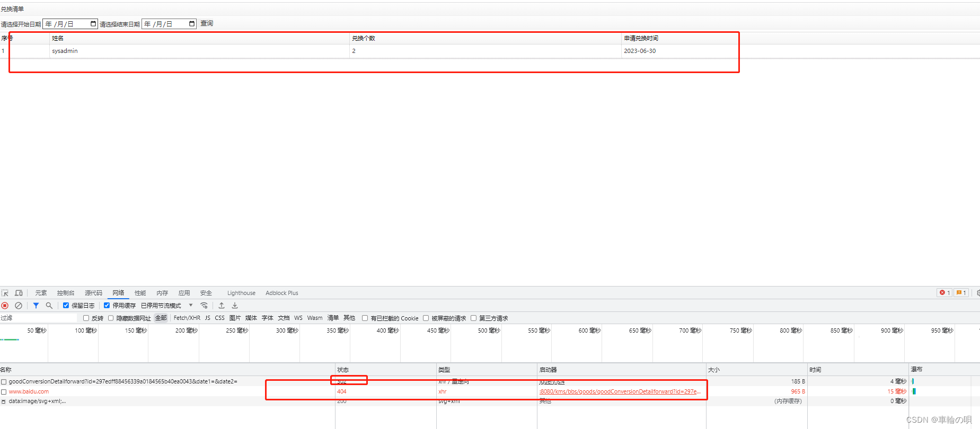
Task: Focus the 过滤 filter input
Action: [39, 318]
